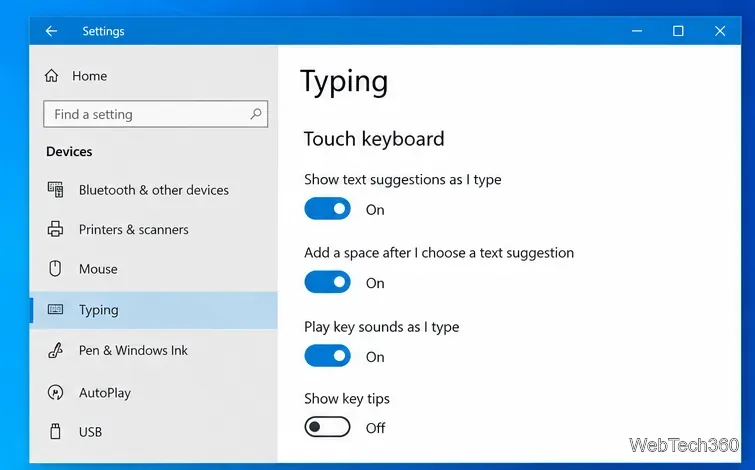The height and width of the screenshot is (470, 755).
Task: Click the Bluetooth & other devices icon
Action: click(55, 190)
